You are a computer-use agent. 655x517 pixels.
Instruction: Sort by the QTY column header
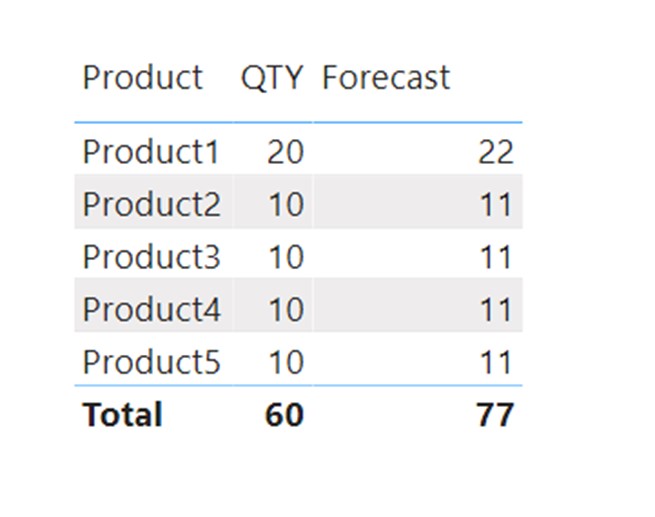tap(272, 78)
